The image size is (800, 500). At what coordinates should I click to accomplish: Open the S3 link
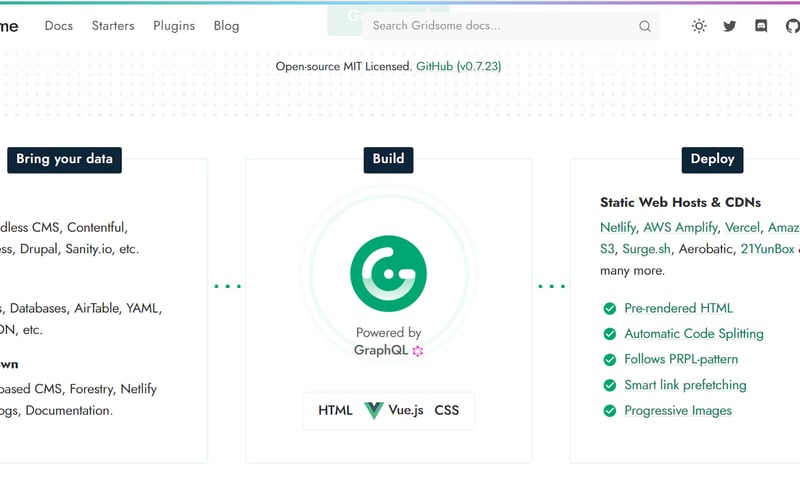point(607,249)
